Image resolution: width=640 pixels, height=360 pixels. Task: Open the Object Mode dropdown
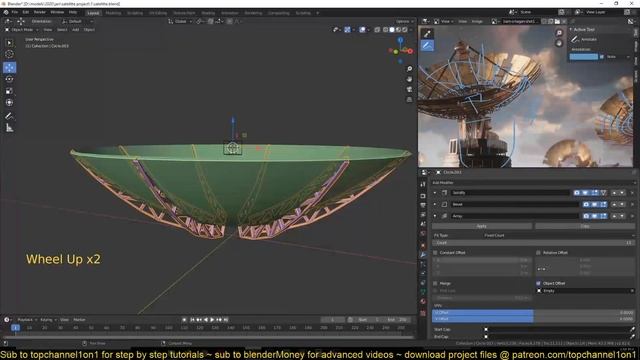click(21, 30)
